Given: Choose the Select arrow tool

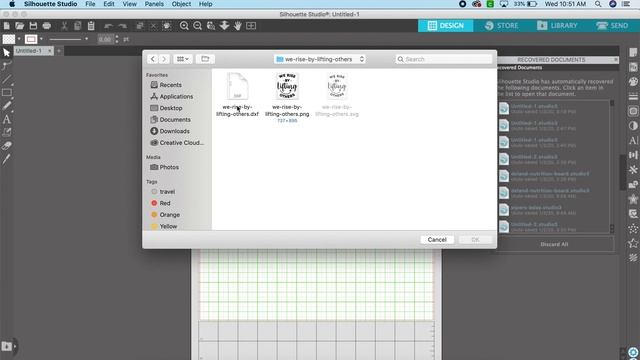Looking at the screenshot, I should 7,53.
